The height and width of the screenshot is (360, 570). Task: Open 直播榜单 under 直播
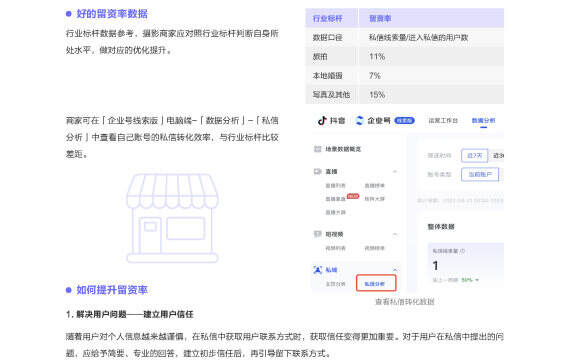click(x=374, y=185)
